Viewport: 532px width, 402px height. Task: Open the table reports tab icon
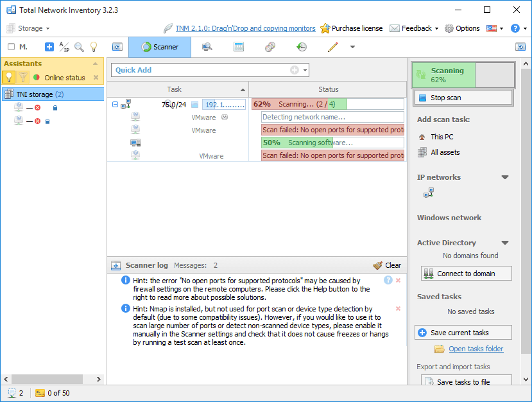click(x=239, y=47)
